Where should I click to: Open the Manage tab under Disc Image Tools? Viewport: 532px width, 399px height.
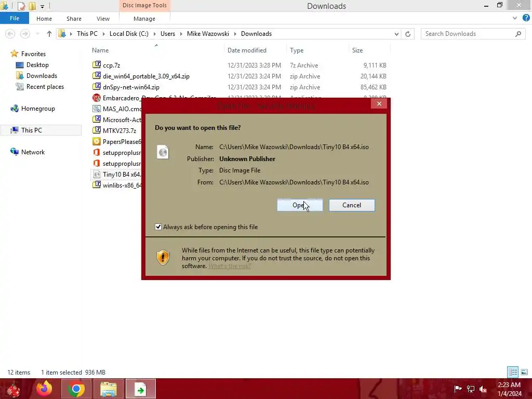(144, 19)
